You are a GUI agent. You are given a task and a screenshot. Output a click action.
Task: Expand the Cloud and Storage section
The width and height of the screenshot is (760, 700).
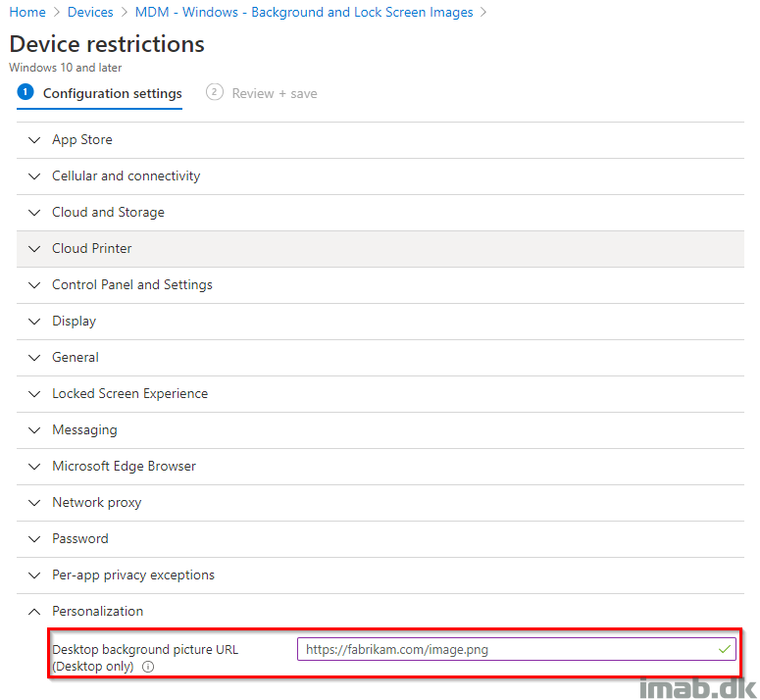(x=380, y=213)
